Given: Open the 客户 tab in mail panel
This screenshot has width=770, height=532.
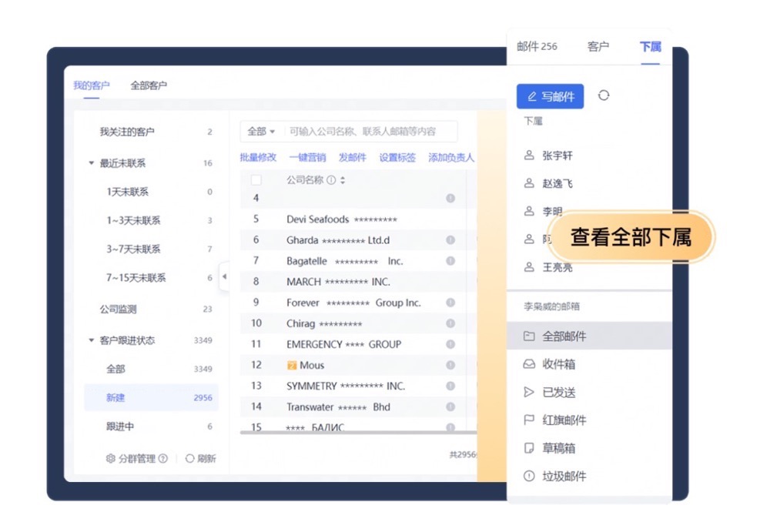Looking at the screenshot, I should coord(598,47).
